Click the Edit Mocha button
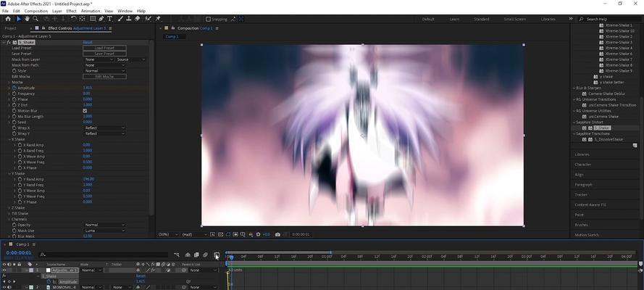The height and width of the screenshot is (290, 644). tap(104, 77)
